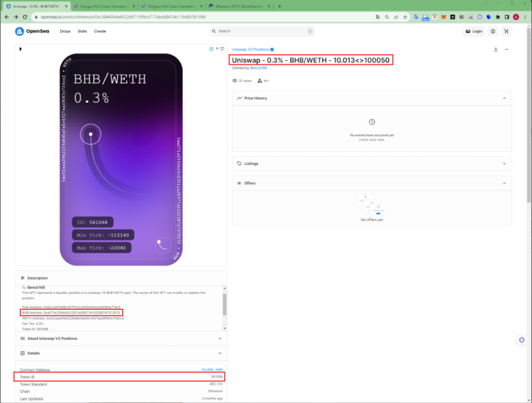Open the Drops menu

coord(65,31)
